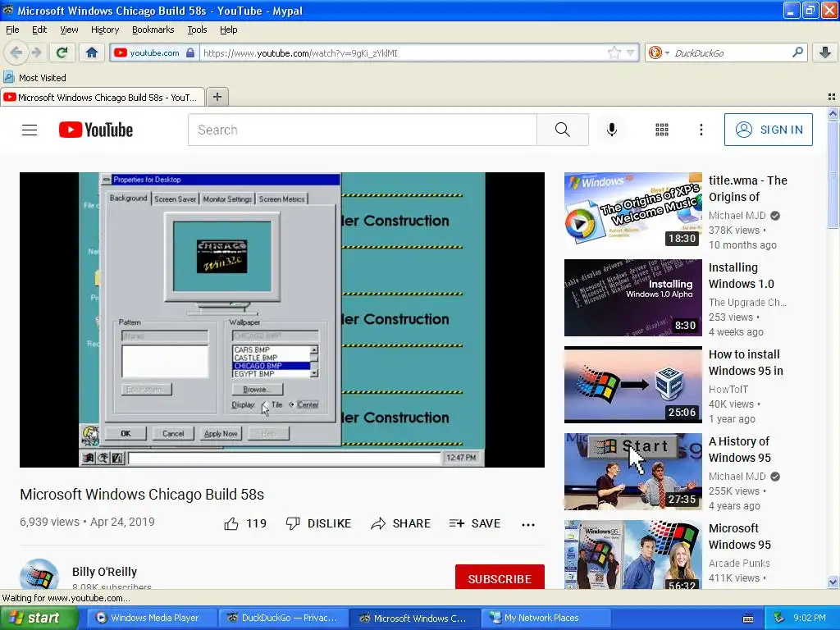The image size is (840, 630).
Task: Open the YouTube apps grid icon
Action: (662, 130)
